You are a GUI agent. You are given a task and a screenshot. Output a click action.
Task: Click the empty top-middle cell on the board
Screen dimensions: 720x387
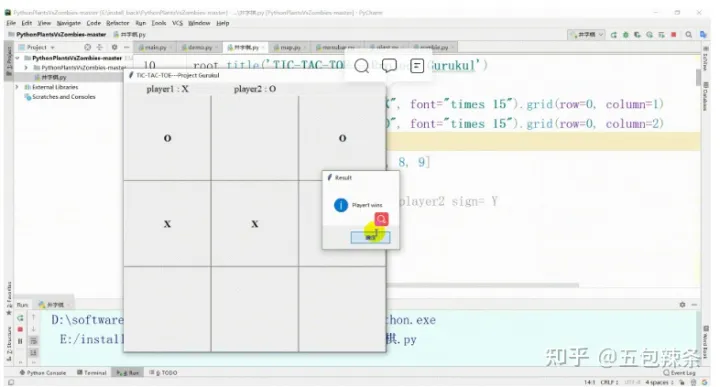coord(254,138)
